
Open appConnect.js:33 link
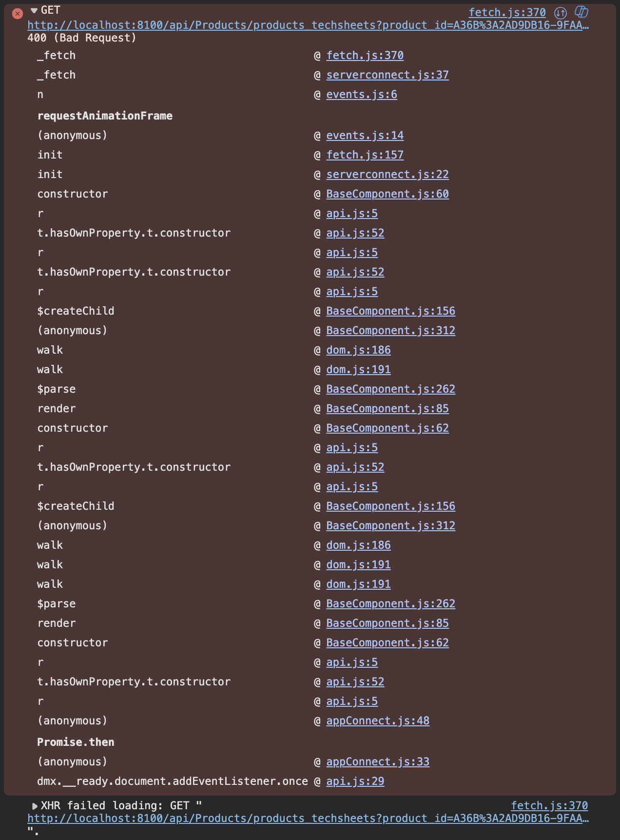pyautogui.click(x=378, y=762)
